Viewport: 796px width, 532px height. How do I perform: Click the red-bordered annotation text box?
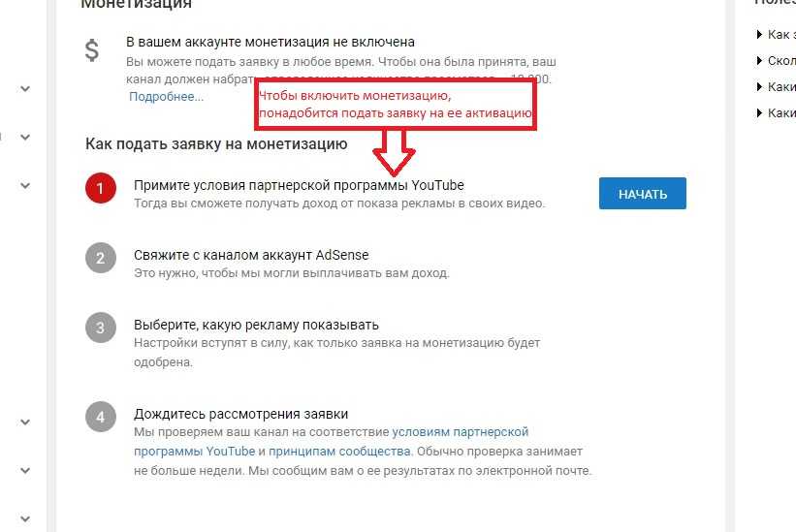[x=396, y=104]
